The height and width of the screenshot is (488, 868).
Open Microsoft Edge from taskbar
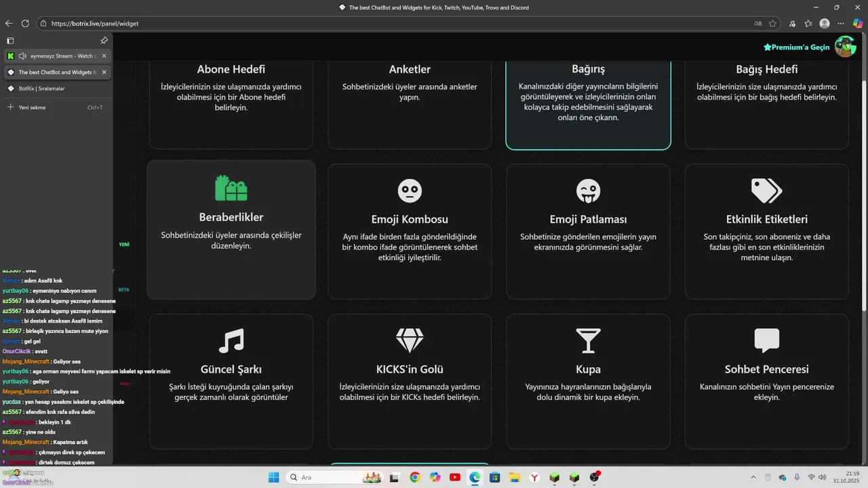click(x=475, y=477)
